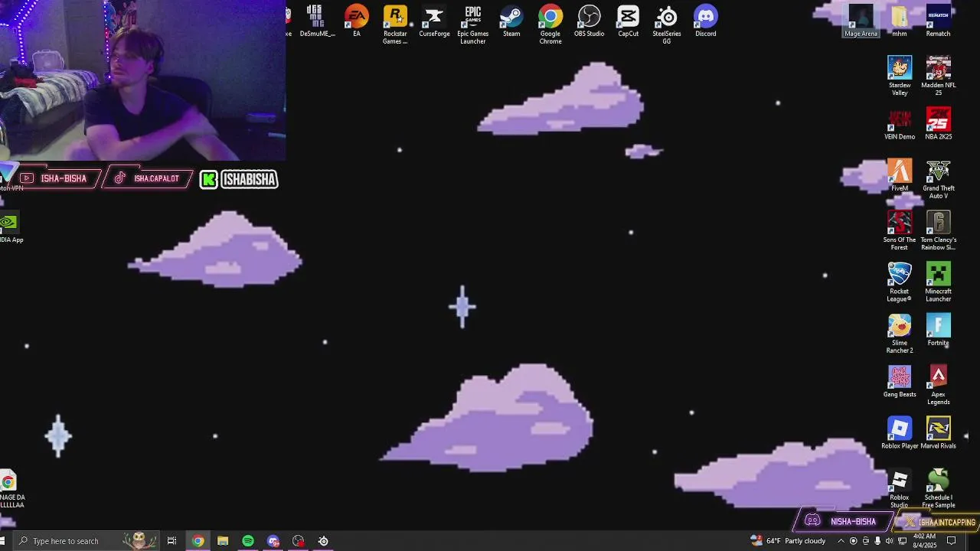This screenshot has width=980, height=551.
Task: Open the CurseForge desktop icon
Action: coord(434,21)
